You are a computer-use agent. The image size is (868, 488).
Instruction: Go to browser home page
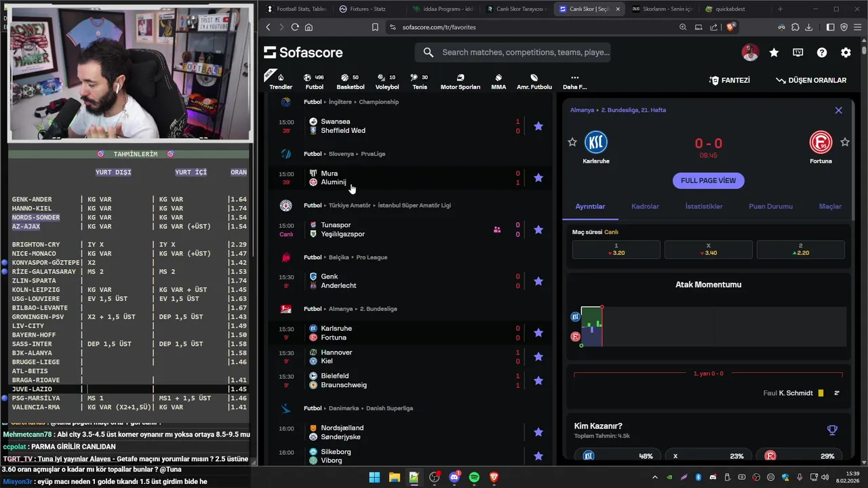[309, 27]
